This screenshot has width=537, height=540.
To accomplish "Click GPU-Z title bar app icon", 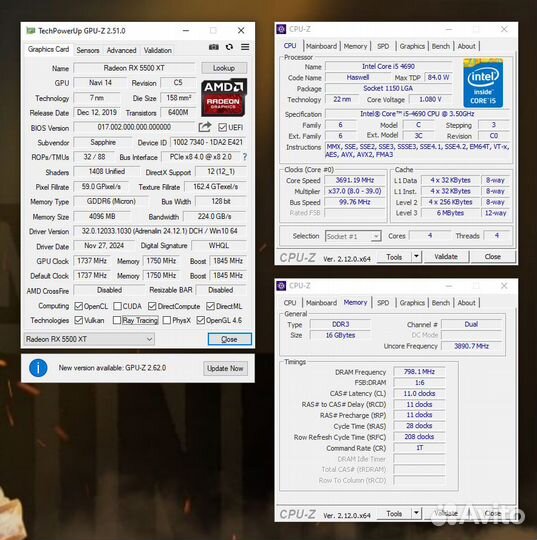I will [31, 31].
